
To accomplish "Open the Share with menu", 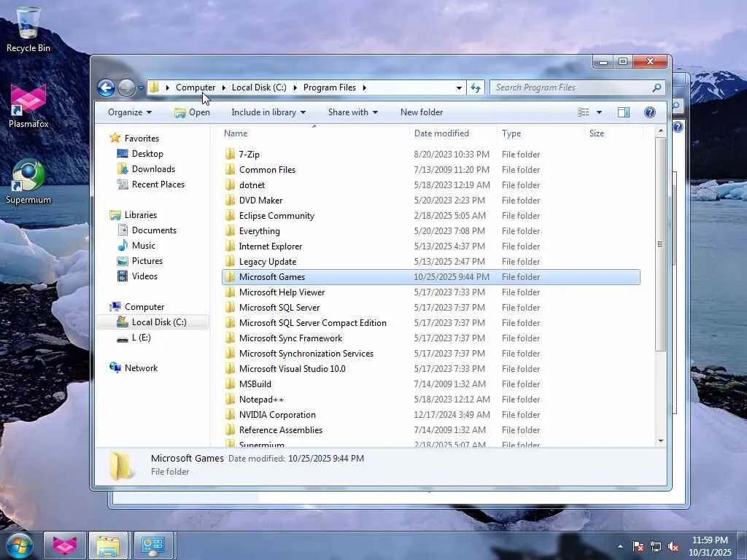I will click(x=352, y=112).
